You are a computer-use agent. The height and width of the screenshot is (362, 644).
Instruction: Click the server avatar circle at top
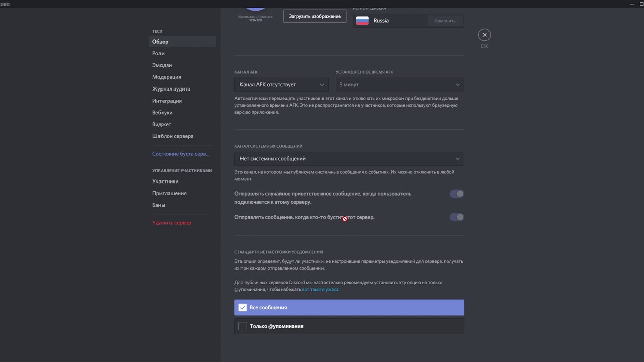click(256, 4)
